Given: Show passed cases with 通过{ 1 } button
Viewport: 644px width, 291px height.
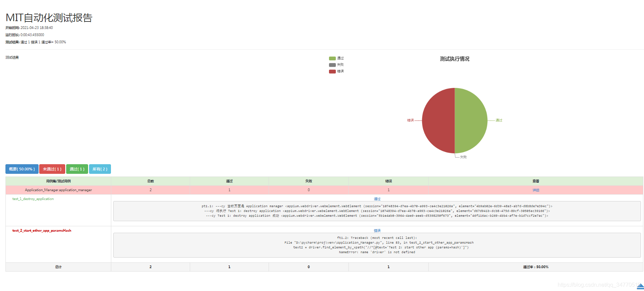Looking at the screenshot, I should [x=77, y=169].
